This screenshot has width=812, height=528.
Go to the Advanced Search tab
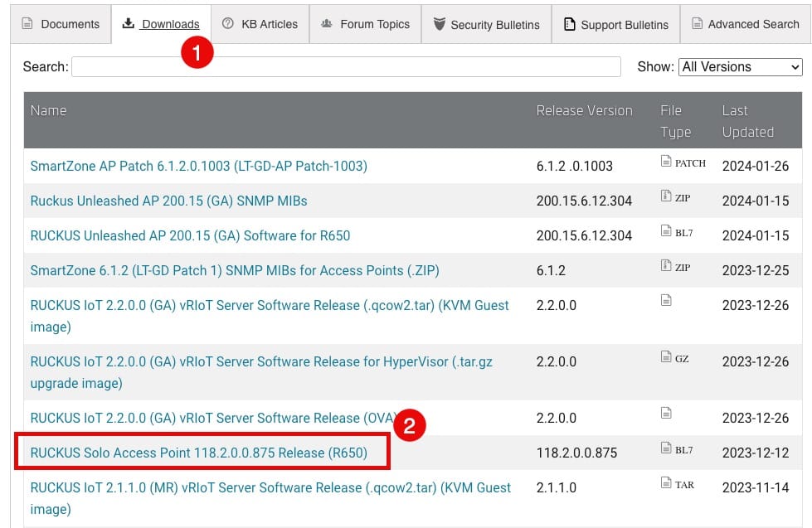[x=745, y=24]
